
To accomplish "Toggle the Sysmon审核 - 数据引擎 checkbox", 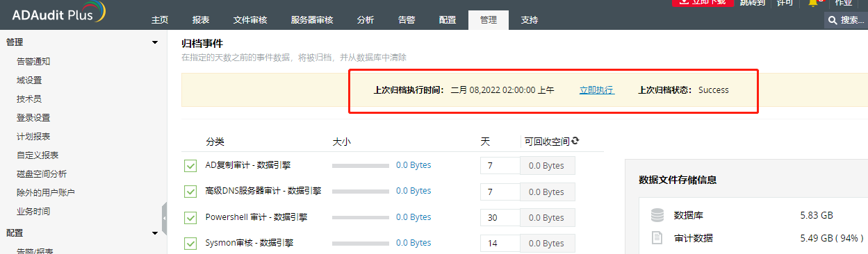I will (x=190, y=243).
